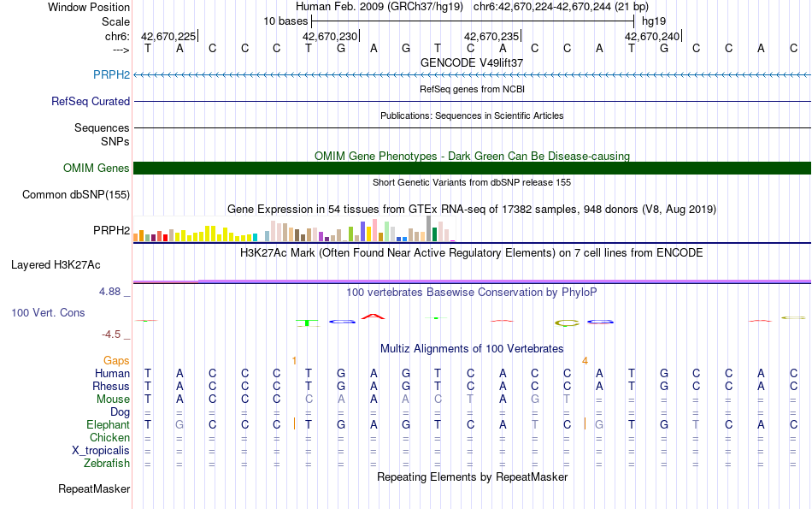
Task: Click the red A logo in PhyloP conservation track
Action: pyautogui.click(x=373, y=317)
